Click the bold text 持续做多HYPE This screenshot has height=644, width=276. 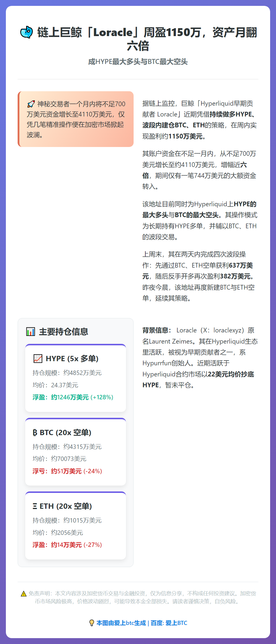231,114
